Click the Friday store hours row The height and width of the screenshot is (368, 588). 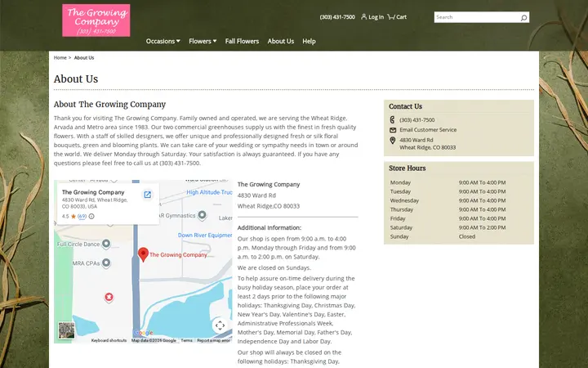(459, 218)
